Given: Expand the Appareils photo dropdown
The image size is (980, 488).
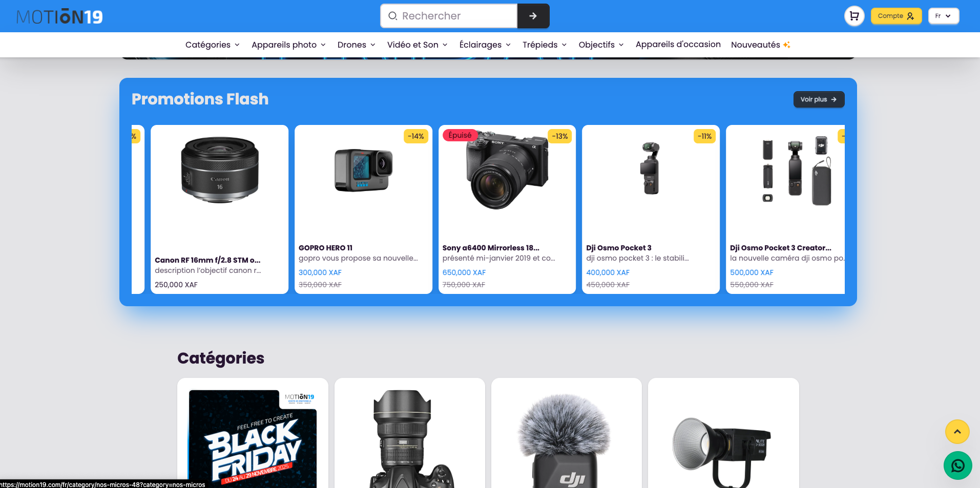Looking at the screenshot, I should click(288, 45).
